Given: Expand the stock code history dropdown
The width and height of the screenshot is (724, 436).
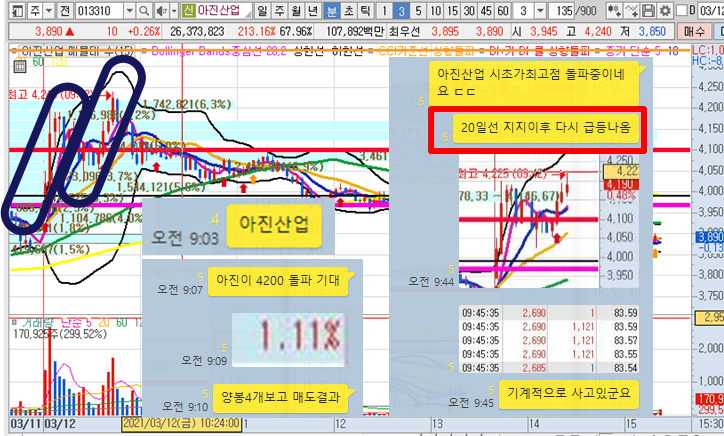Looking at the screenshot, I should tap(130, 10).
